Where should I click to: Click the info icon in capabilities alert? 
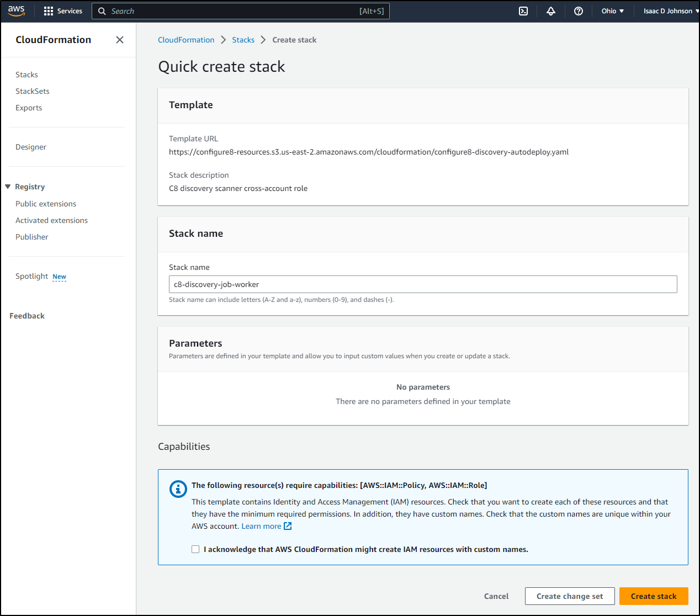178,489
